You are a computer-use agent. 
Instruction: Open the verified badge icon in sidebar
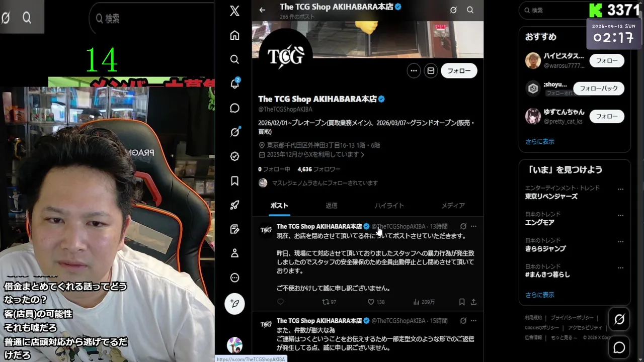click(x=234, y=156)
